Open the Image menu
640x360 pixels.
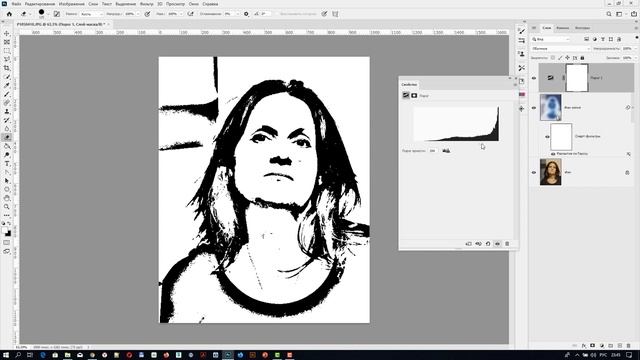[x=71, y=4]
